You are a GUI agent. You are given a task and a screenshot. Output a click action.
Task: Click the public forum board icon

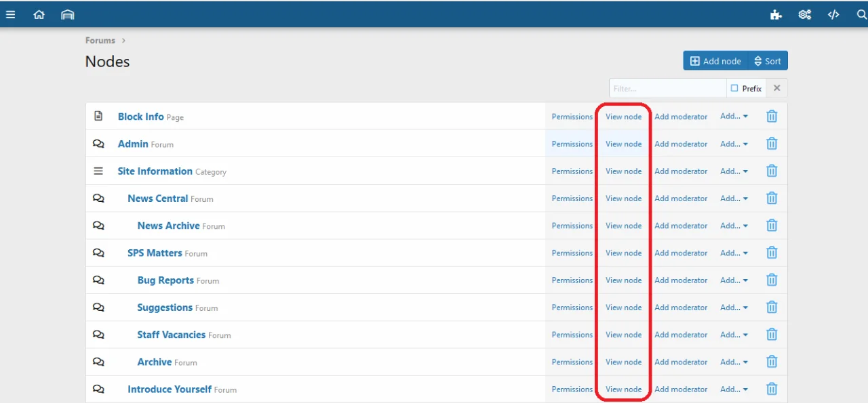tap(67, 14)
